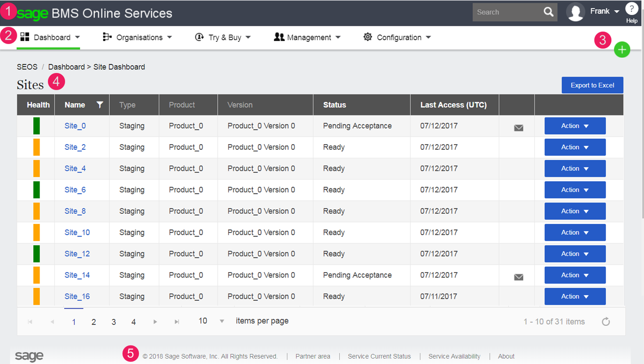Click the envelope icon in Site_0 row
644x364 pixels.
(x=518, y=128)
